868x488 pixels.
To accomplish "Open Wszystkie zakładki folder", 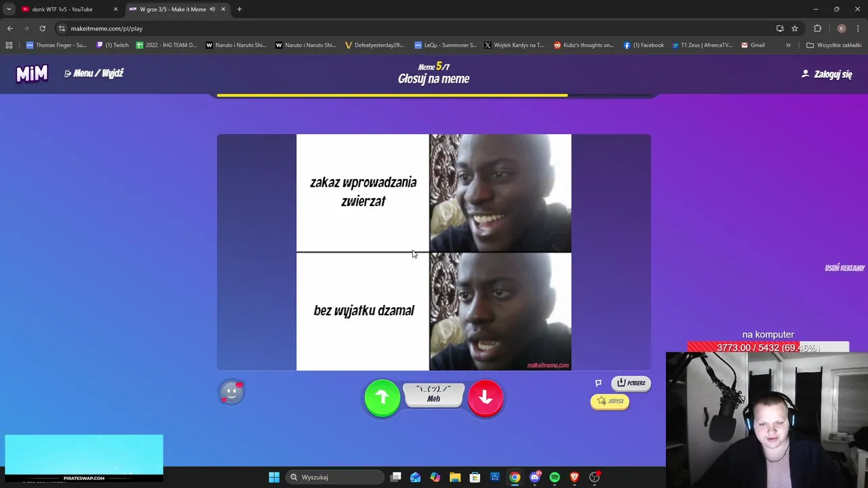I will coord(833,45).
